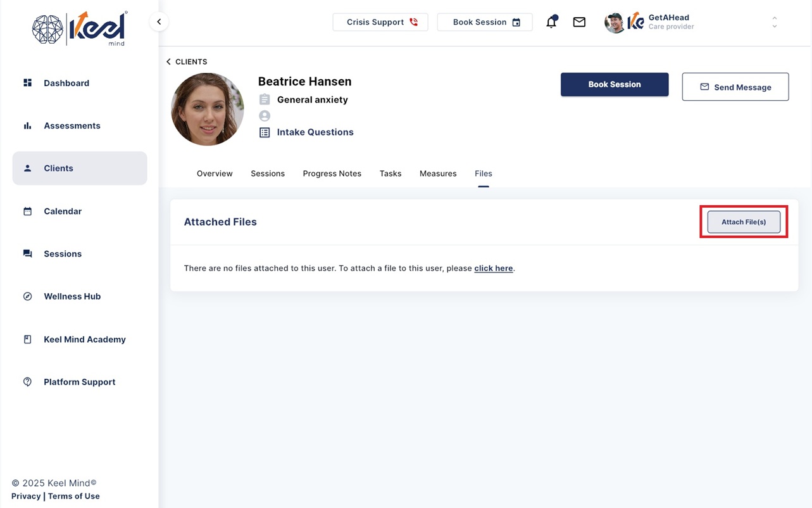Click the Attach File(s) button
812x508 pixels.
coord(744,222)
